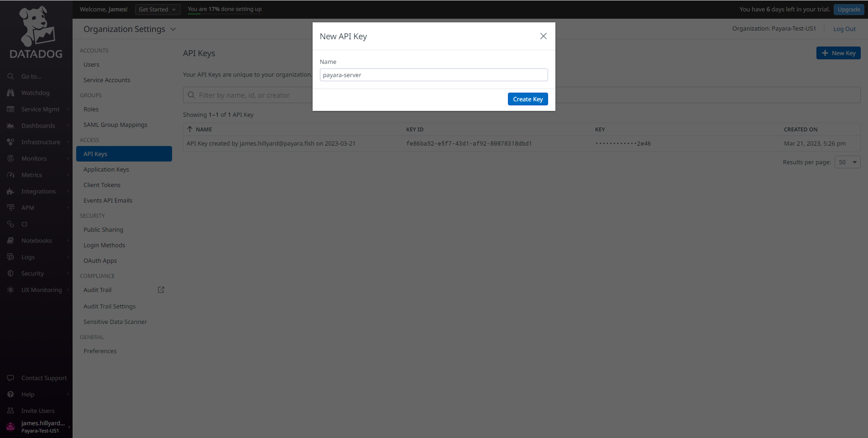Open the Security section

[32, 273]
